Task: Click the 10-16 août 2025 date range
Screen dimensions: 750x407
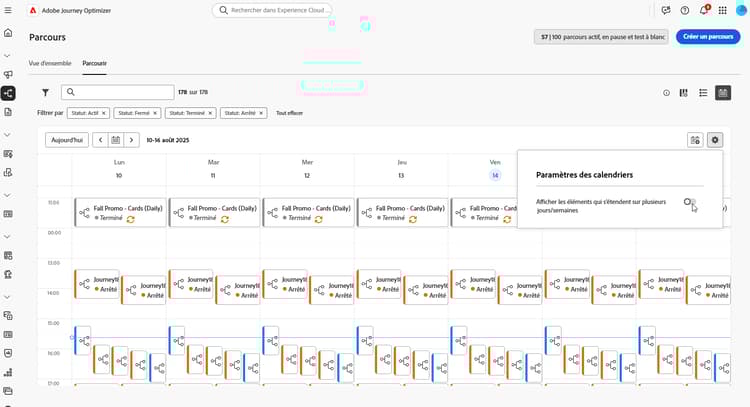Action: 167,140
